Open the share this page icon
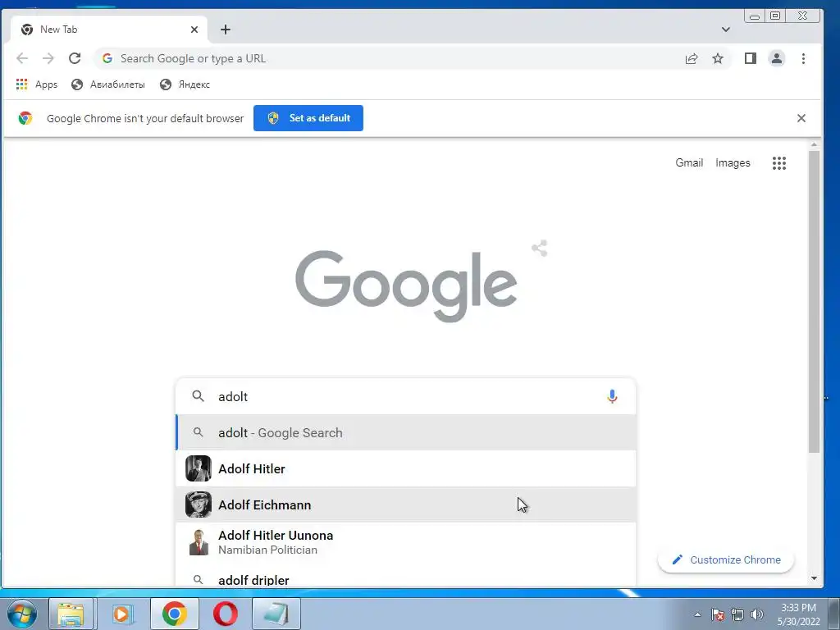 click(692, 58)
